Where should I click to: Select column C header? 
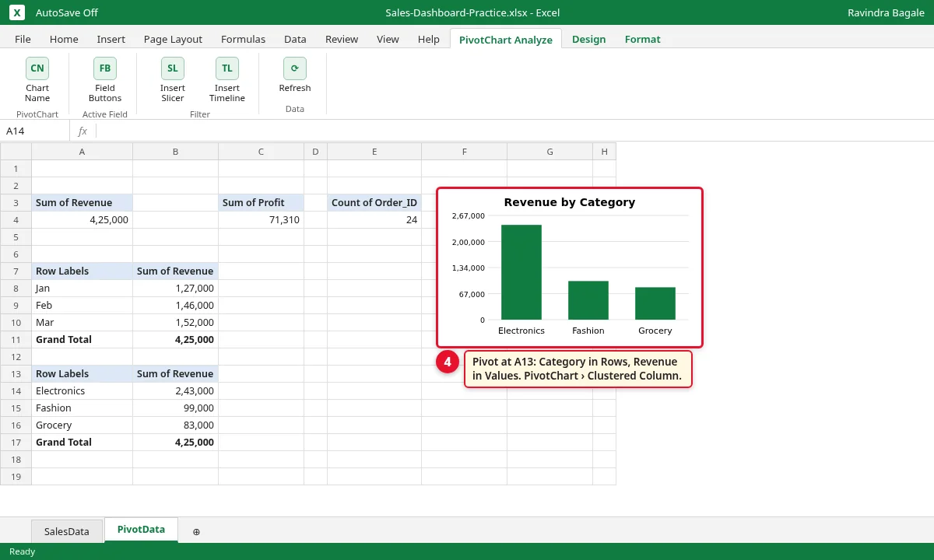pos(262,152)
